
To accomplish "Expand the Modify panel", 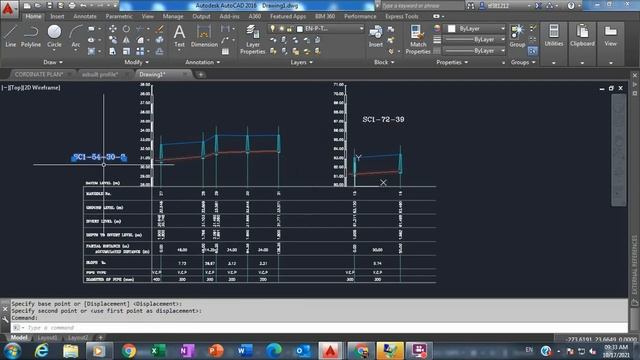I will click(136, 62).
